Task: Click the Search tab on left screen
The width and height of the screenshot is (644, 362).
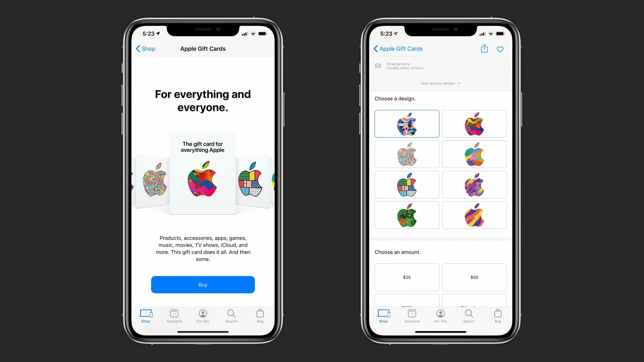Action: pos(231,316)
